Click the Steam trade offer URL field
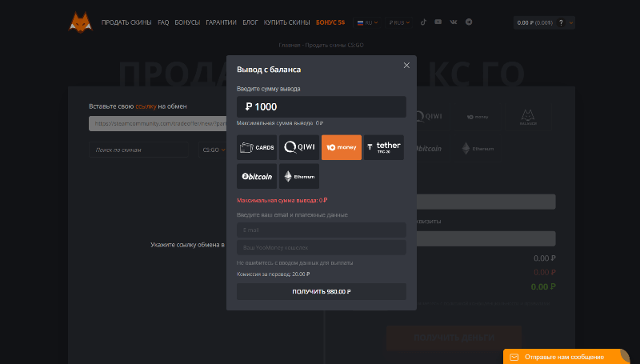This screenshot has width=640, height=364. 158,123
